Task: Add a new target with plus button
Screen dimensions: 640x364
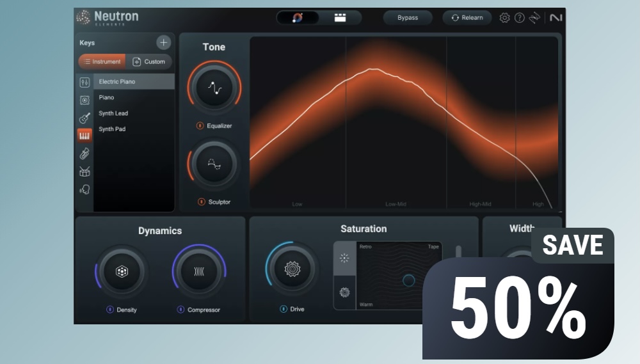Action: (164, 42)
